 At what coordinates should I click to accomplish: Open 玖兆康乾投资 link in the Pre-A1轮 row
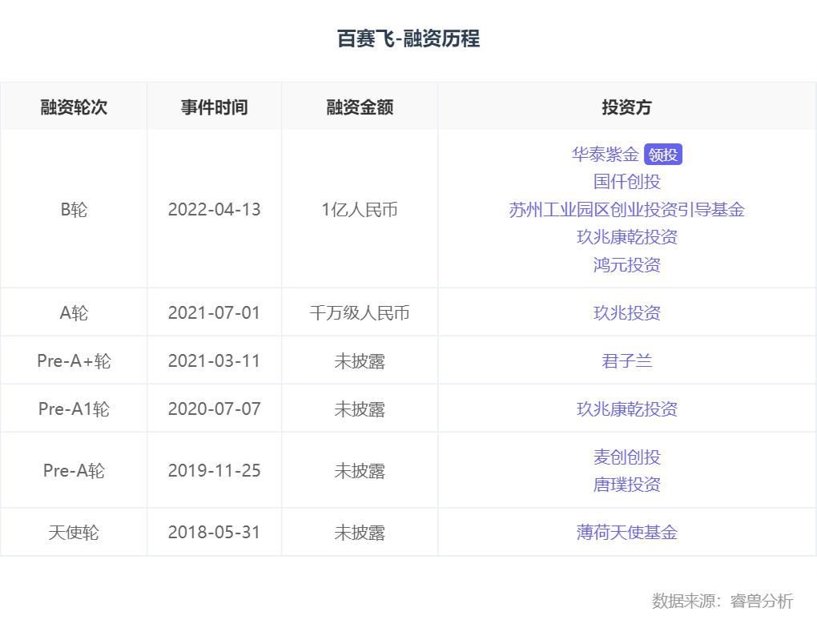click(627, 409)
